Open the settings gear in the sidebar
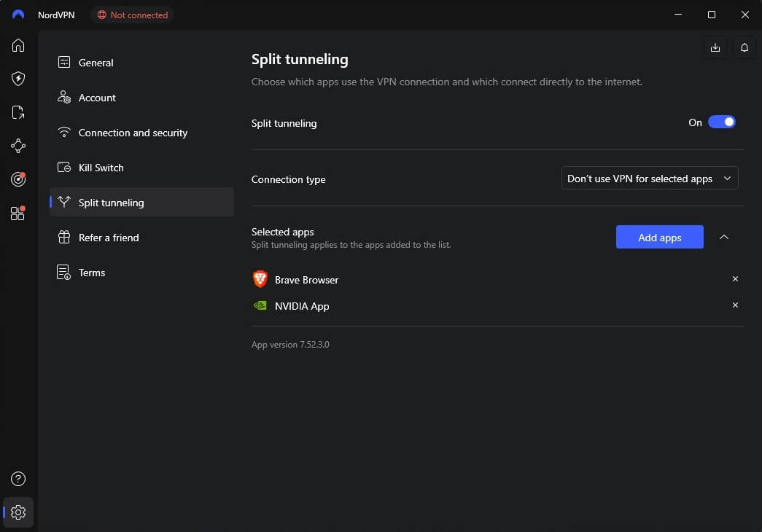762x532 pixels. (x=17, y=512)
